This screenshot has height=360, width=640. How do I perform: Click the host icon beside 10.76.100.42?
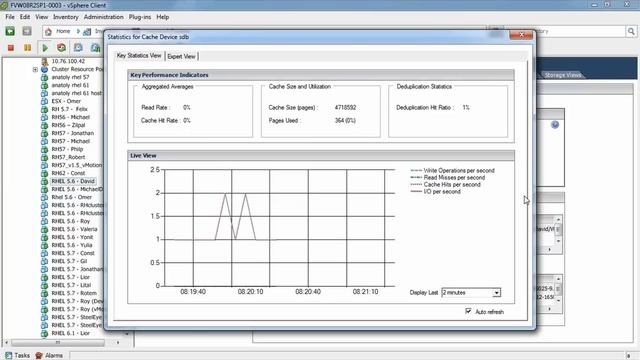[x=44, y=61]
